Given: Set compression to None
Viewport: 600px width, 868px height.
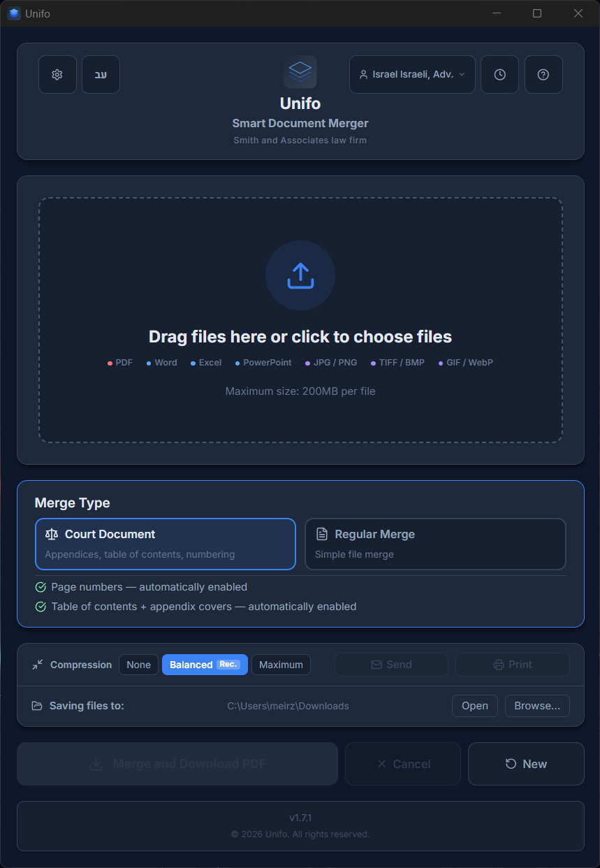Looking at the screenshot, I should 138,665.
